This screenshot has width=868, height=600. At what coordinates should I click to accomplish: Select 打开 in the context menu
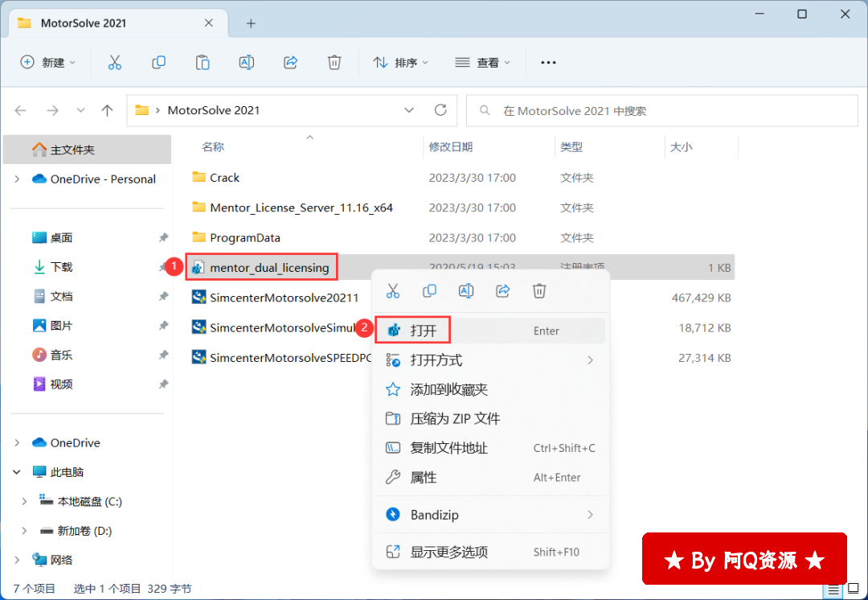(x=490, y=331)
